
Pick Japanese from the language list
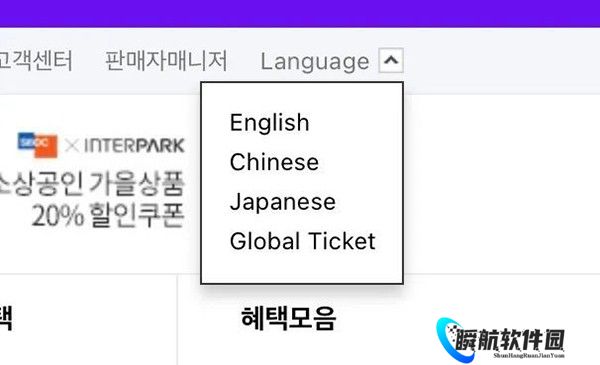(x=283, y=202)
